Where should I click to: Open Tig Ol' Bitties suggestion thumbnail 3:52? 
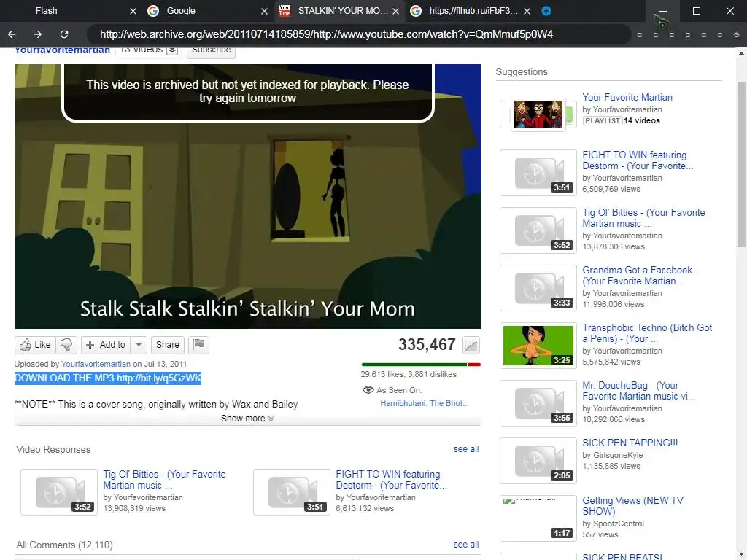pos(538,230)
